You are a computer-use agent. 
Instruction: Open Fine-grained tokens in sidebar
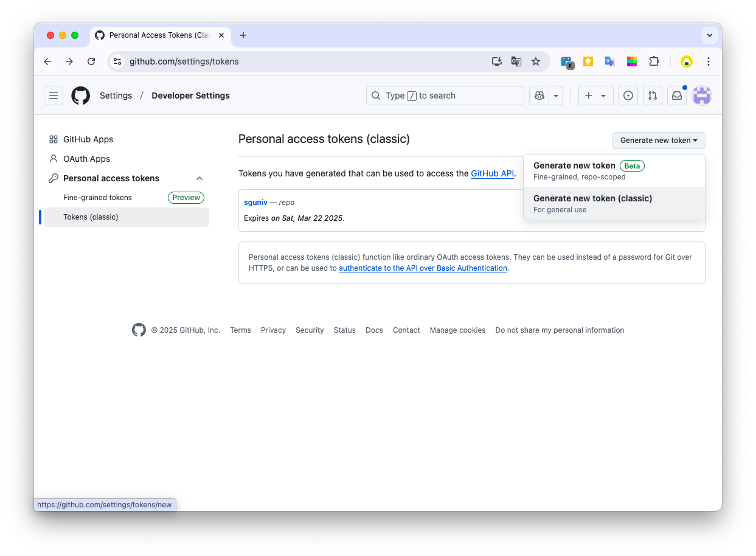pyautogui.click(x=97, y=198)
